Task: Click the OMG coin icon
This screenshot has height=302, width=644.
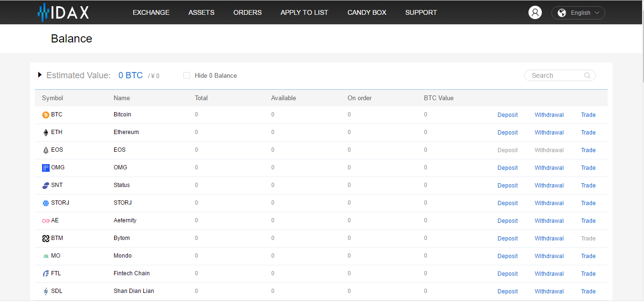Action: 46,168
